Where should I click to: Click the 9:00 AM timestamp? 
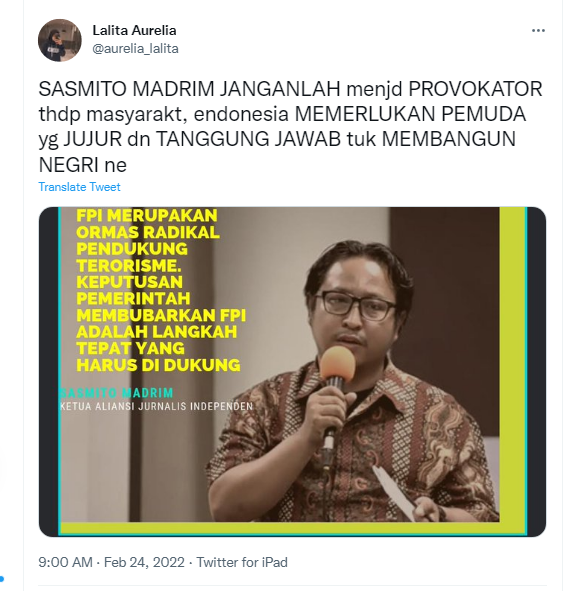(x=65, y=562)
